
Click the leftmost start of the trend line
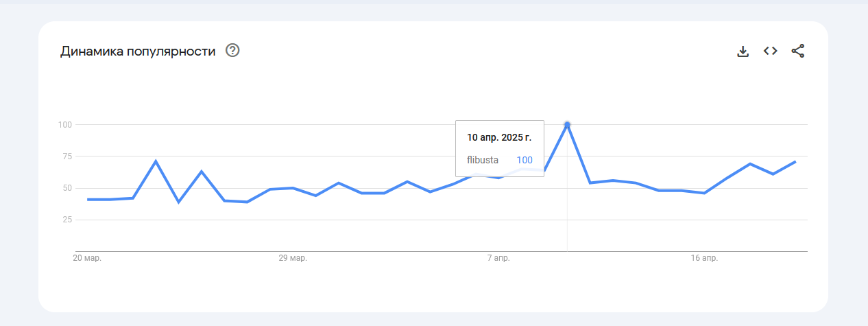(88, 199)
